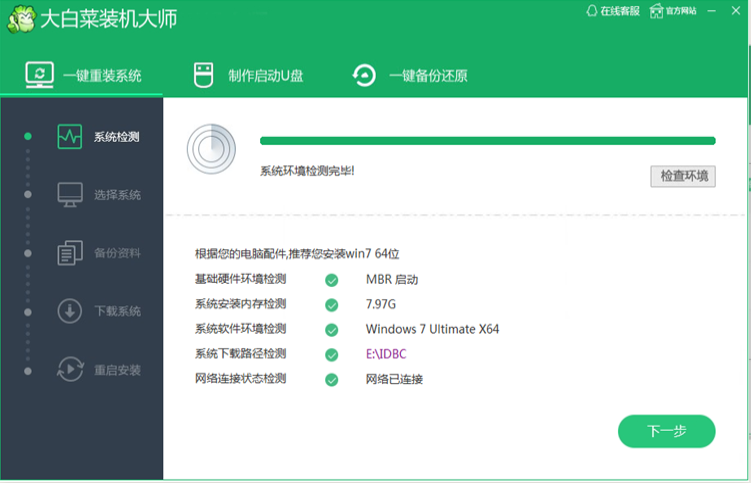Switch to 一键重装系统 tab

83,75
